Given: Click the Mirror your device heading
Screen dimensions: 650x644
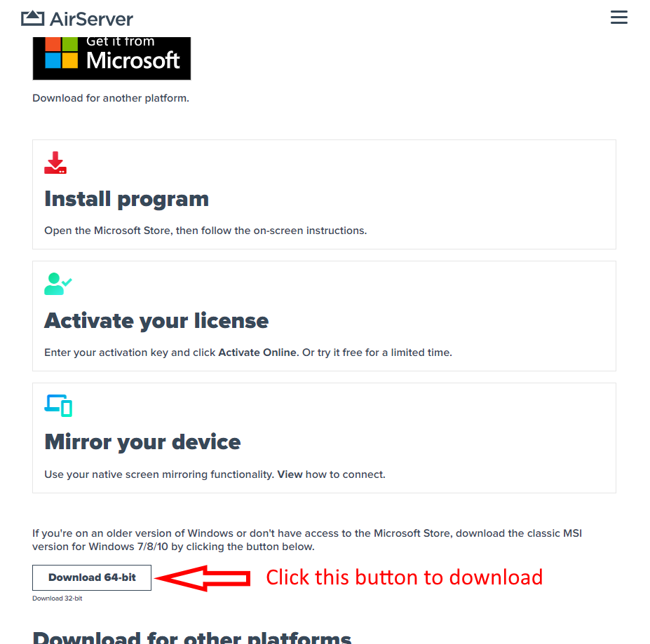Looking at the screenshot, I should [142, 441].
